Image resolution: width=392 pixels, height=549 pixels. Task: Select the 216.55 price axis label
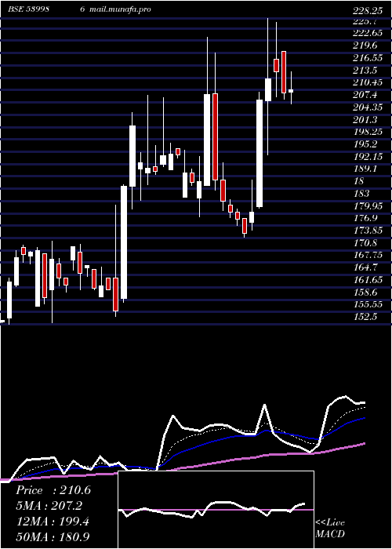[x=368, y=58]
